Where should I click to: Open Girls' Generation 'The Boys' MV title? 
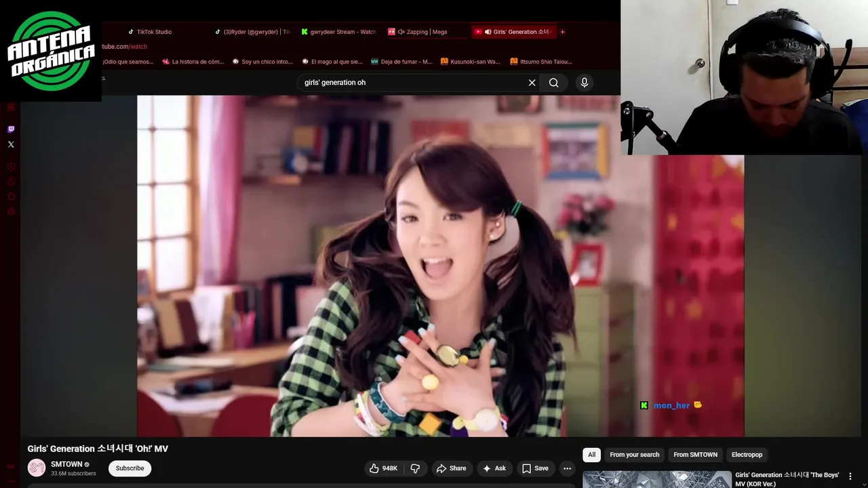point(787,479)
